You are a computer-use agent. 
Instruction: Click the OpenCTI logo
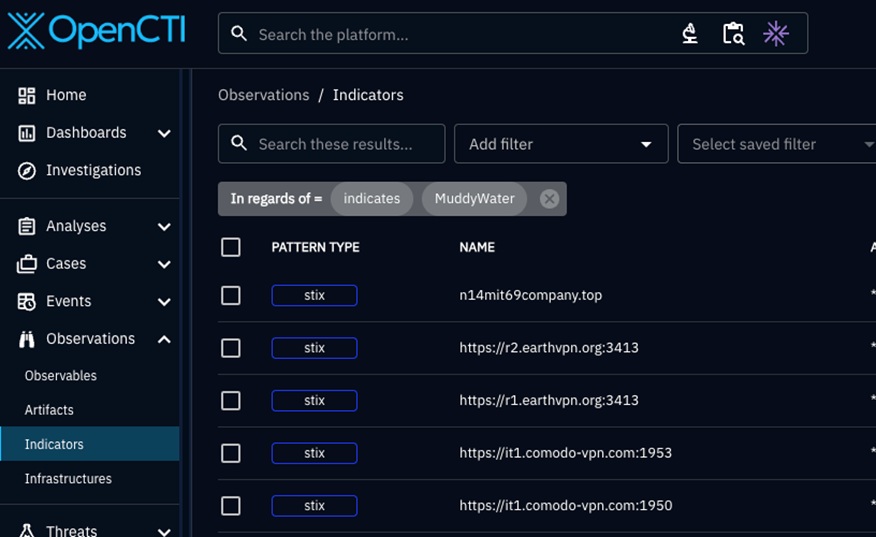97,31
